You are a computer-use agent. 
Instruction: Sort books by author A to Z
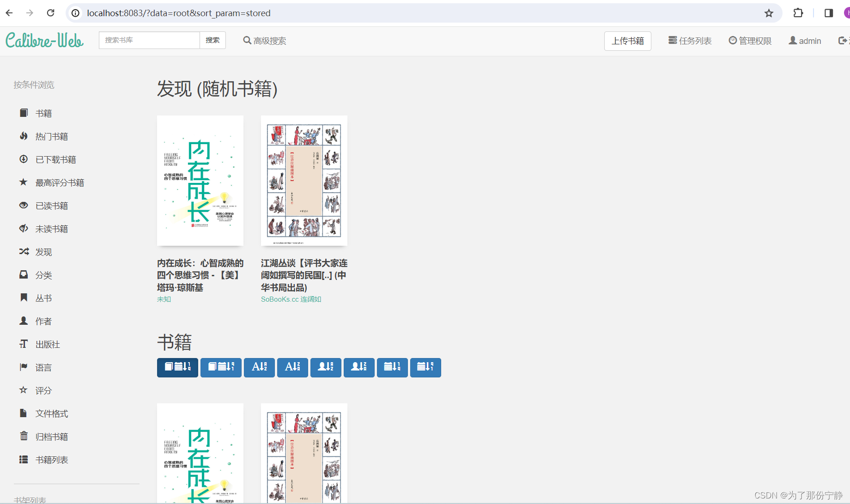tap(326, 367)
